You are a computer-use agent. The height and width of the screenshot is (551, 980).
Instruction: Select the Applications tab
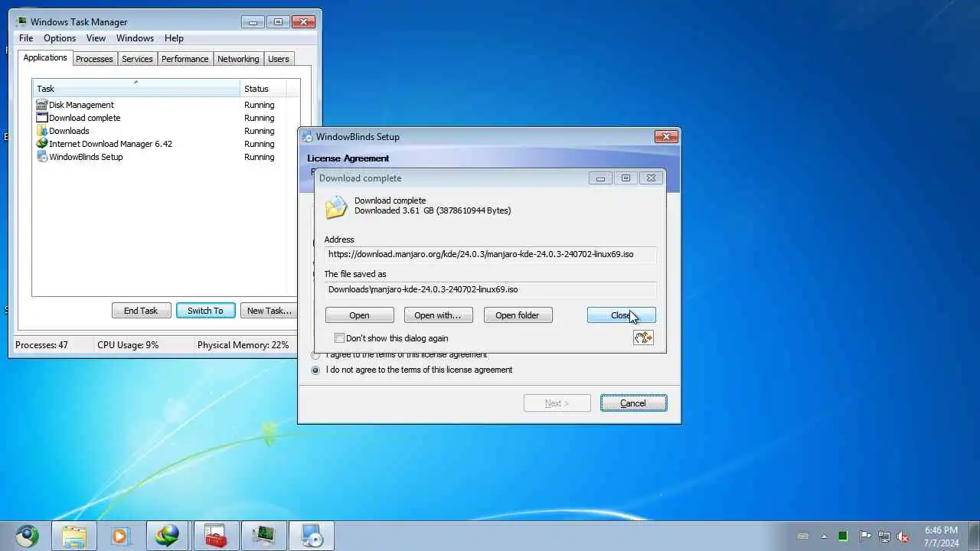point(45,58)
